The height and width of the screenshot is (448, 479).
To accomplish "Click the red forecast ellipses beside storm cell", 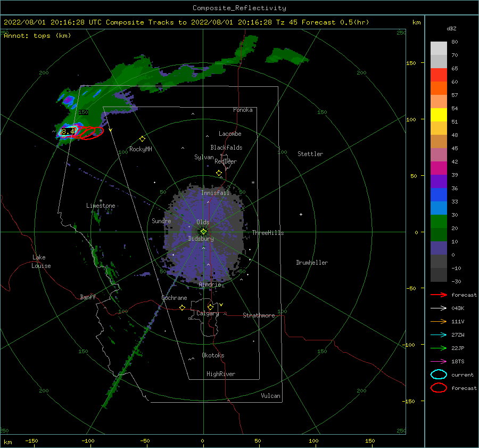I will [88, 133].
